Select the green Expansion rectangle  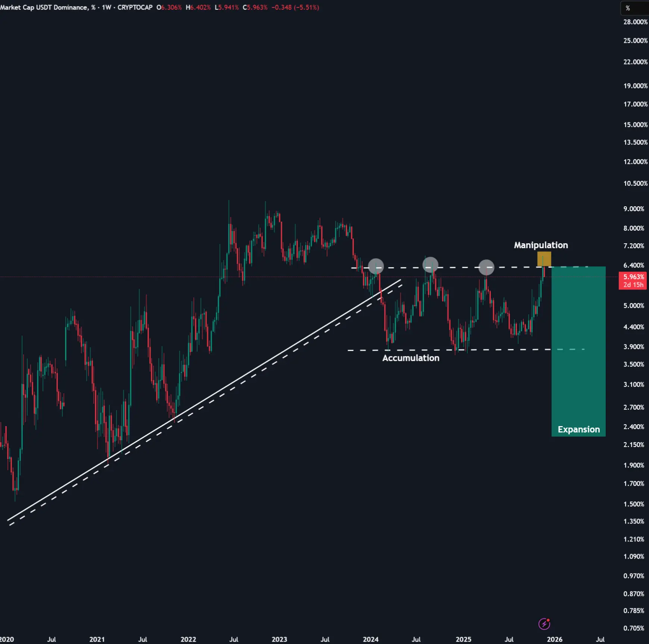(x=579, y=351)
